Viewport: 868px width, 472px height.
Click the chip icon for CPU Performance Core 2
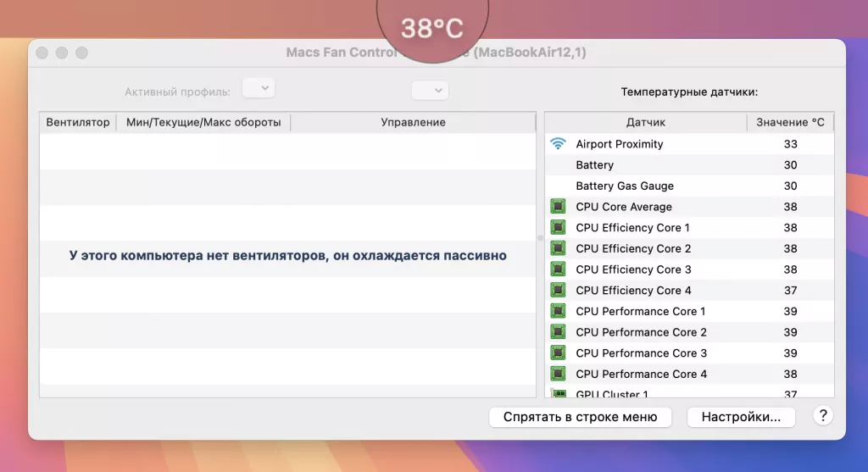558,332
